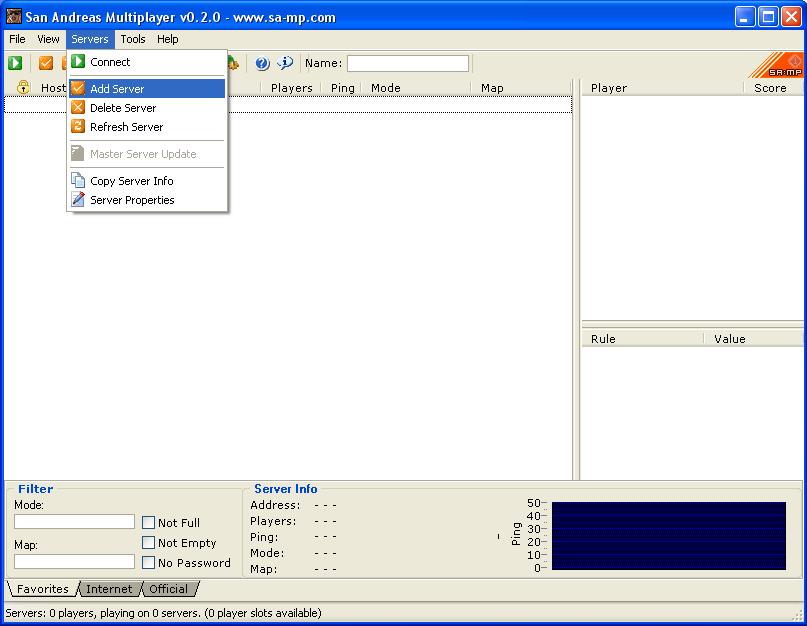
Task: Open the Tools menu
Action: pos(133,39)
